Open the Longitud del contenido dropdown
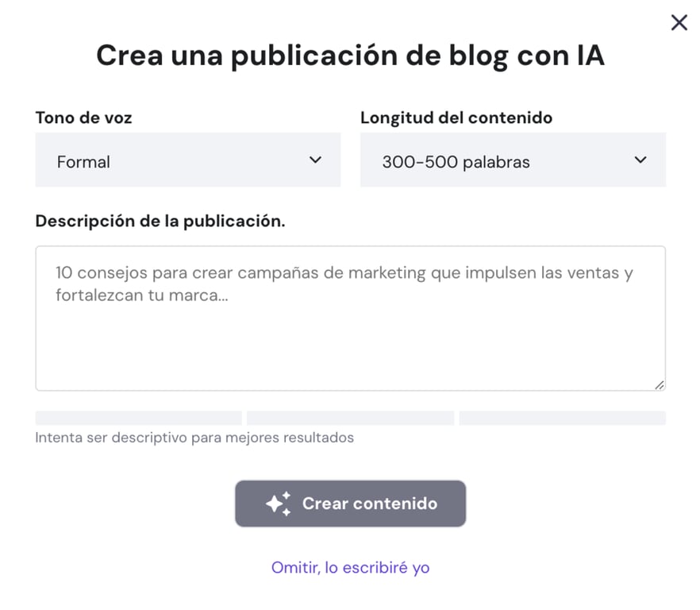700x610 pixels. coord(513,161)
